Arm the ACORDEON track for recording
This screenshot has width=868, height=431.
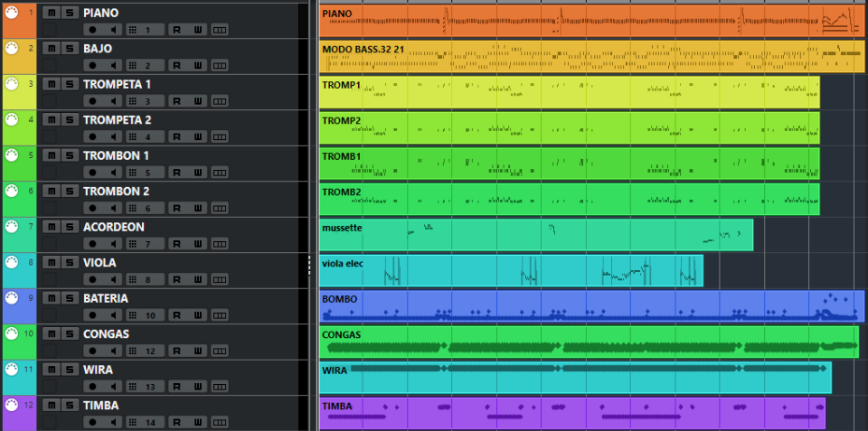92,244
